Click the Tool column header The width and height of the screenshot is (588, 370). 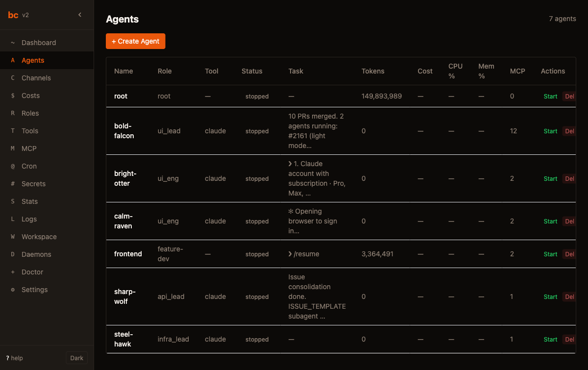(212, 71)
